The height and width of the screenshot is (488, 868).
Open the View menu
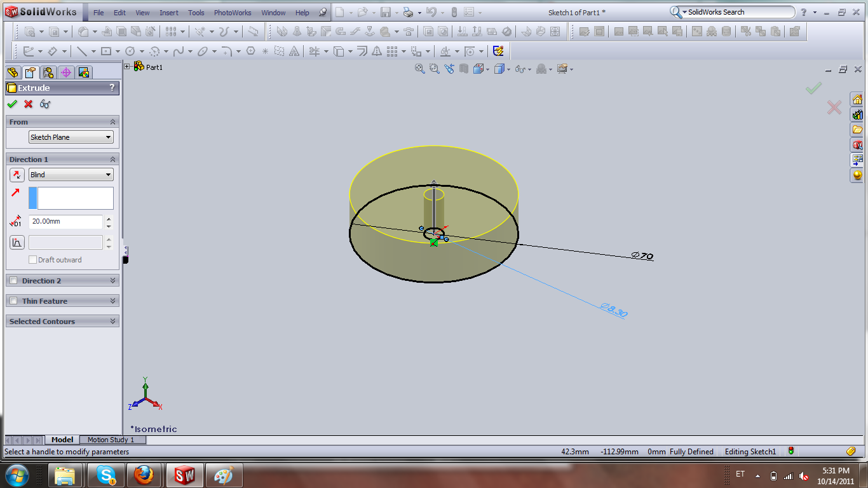(143, 13)
